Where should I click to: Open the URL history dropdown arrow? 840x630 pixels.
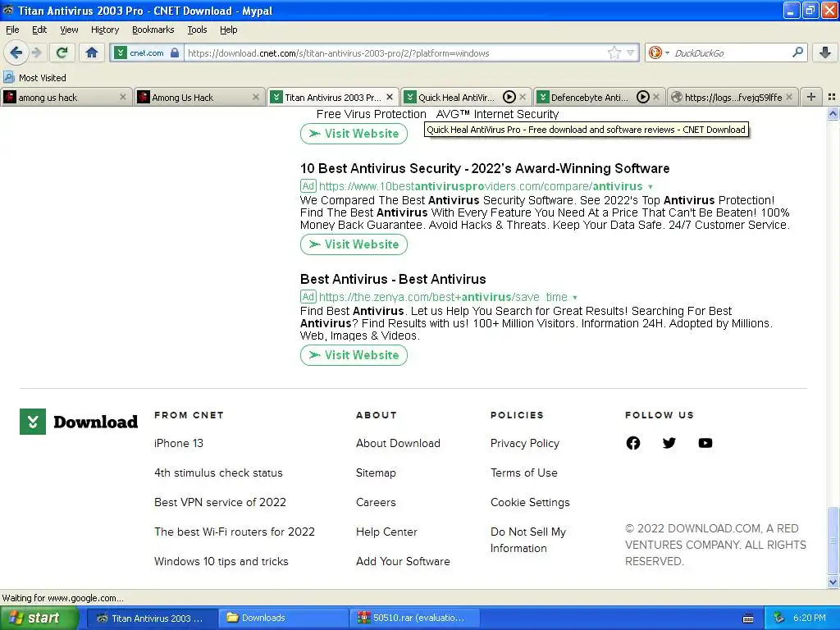click(x=631, y=52)
